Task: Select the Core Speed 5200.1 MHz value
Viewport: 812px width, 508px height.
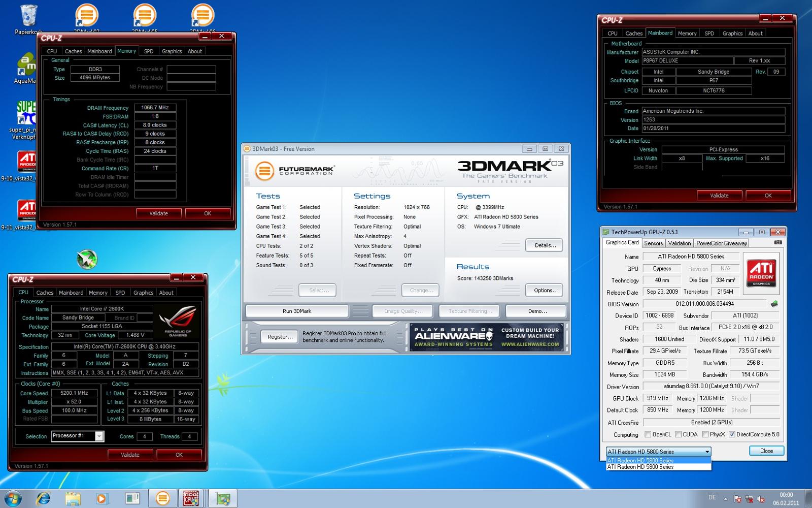Action: tap(74, 393)
